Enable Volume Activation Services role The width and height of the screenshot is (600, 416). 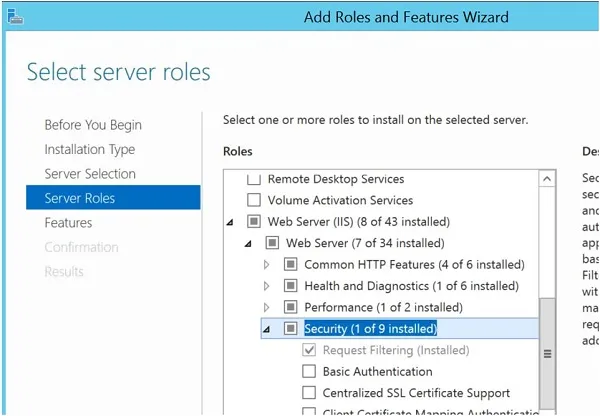coord(253,200)
